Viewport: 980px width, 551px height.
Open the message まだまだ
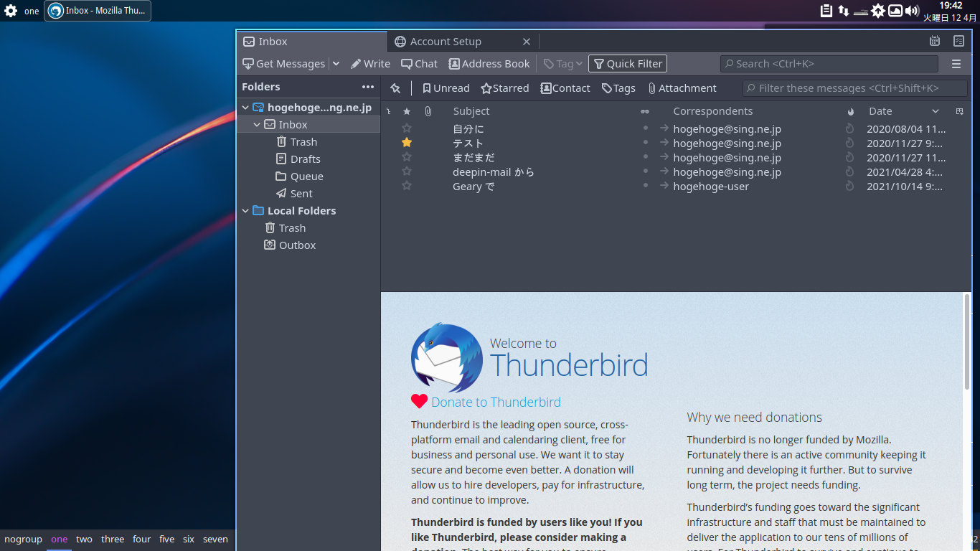(473, 158)
